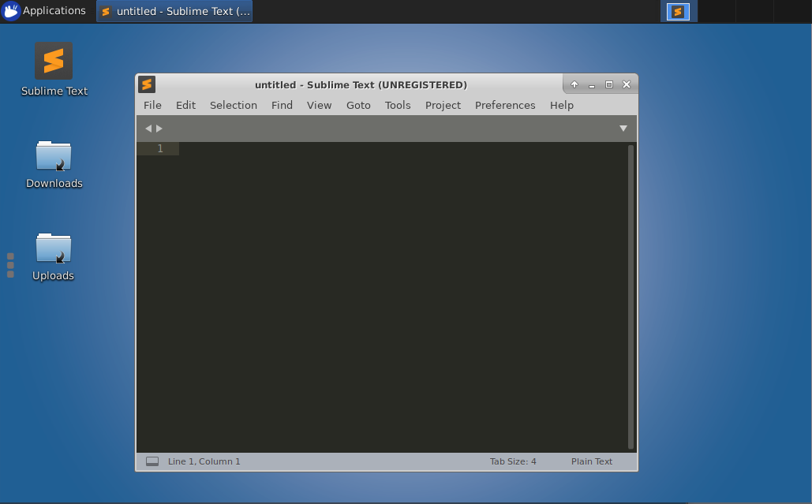Click the Applications menu button
Image resolution: width=812 pixels, height=504 pixels.
pos(44,11)
